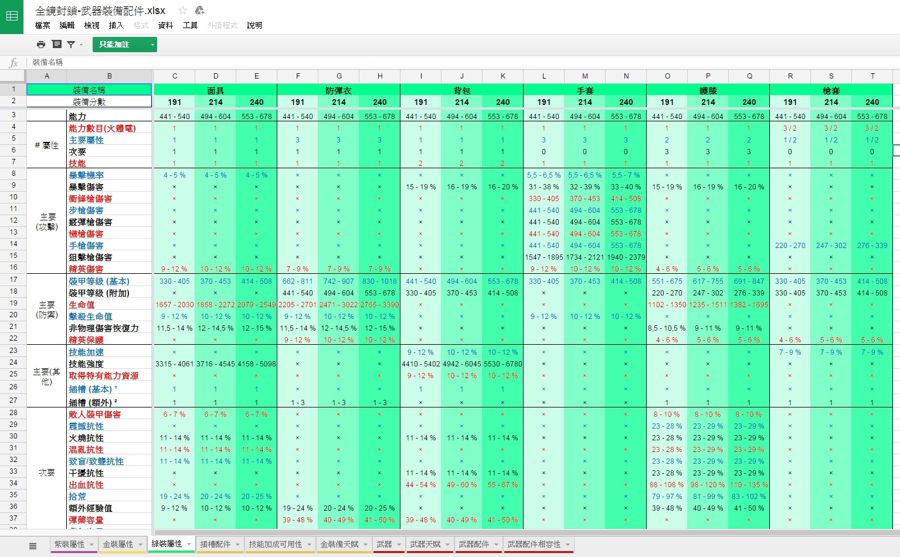Select the 狙擊槍傷害 row label
This screenshot has height=557, width=900.
[110, 257]
